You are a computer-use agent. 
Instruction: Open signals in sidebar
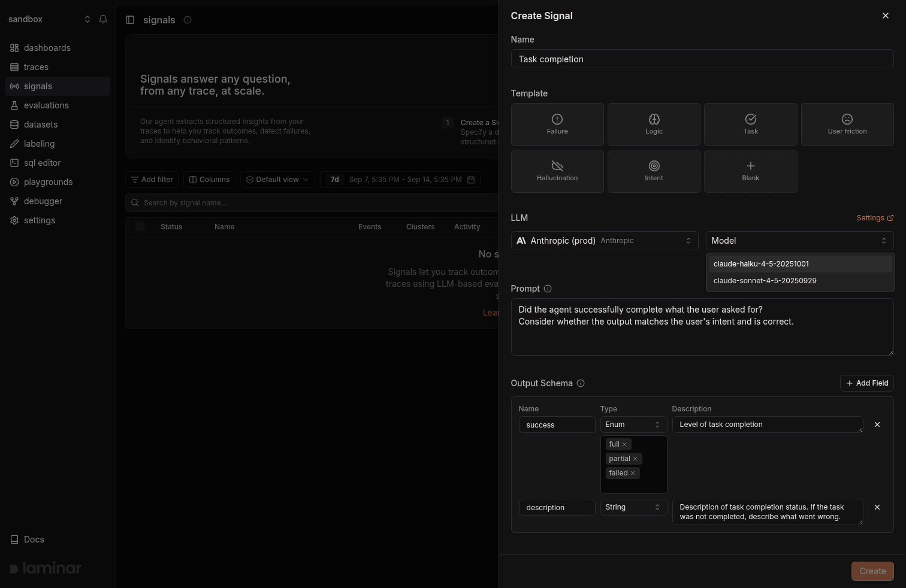[x=58, y=86]
